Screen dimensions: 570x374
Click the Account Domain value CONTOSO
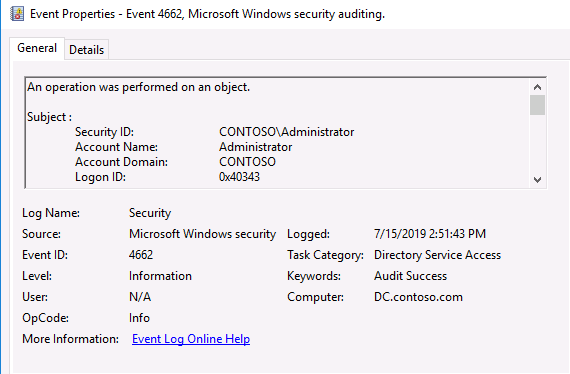click(x=247, y=162)
